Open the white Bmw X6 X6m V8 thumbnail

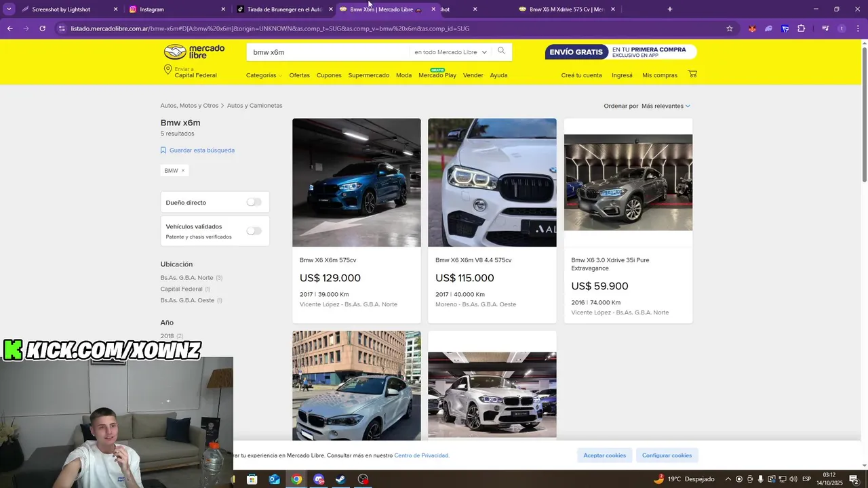point(492,182)
